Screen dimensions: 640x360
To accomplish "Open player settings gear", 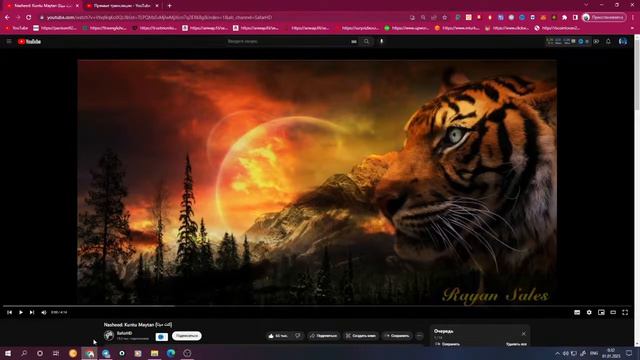I will pos(589,312).
